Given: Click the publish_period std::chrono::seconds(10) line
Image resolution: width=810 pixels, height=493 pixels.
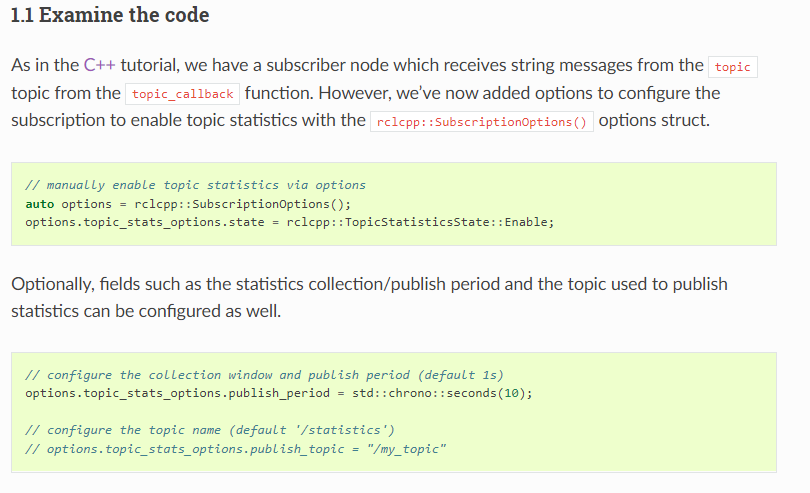Looking at the screenshot, I should pyautogui.click(x=278, y=393).
